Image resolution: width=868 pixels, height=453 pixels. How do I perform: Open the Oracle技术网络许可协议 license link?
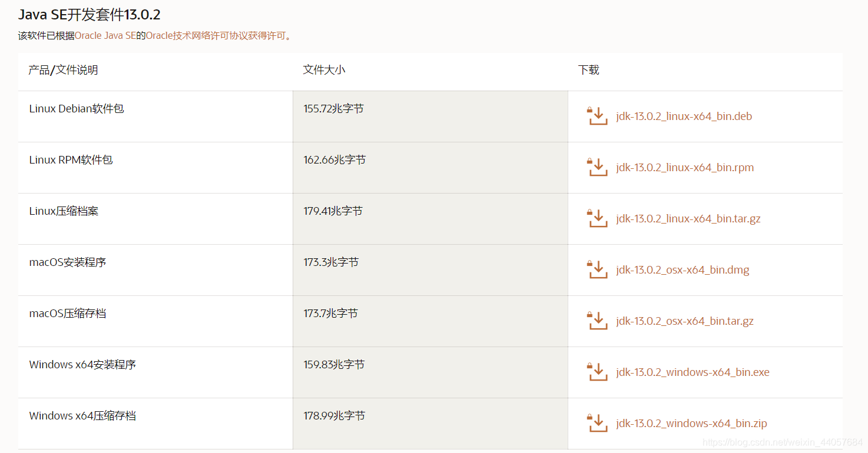click(216, 36)
